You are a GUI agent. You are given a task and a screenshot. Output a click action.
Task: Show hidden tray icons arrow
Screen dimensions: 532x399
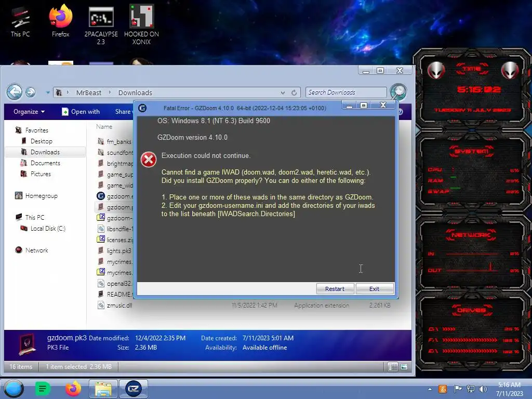(430, 389)
